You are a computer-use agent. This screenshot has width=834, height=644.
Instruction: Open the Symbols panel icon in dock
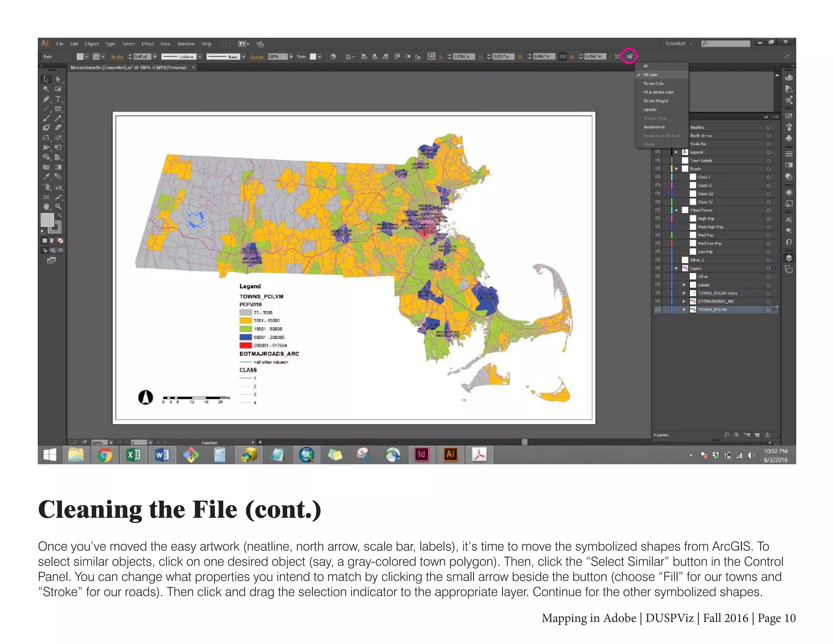coord(789,138)
